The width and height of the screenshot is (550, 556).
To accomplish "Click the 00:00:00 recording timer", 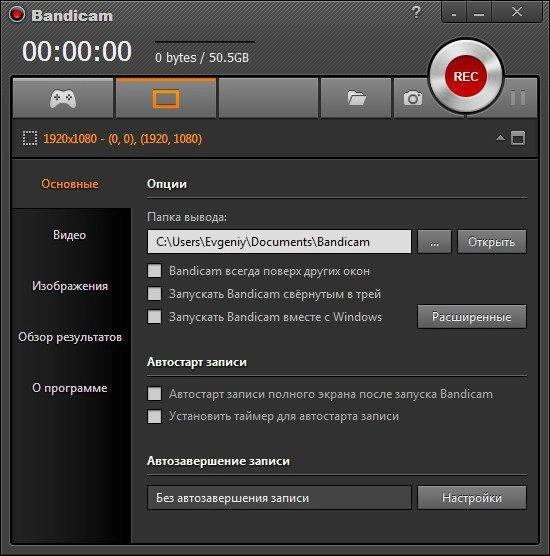I will point(77,51).
